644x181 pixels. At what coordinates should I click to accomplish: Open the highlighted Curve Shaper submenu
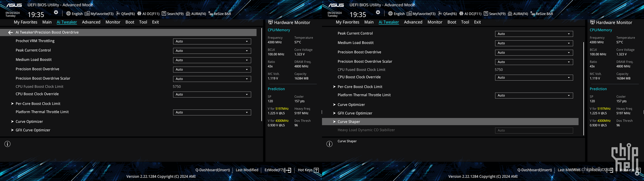click(450, 122)
